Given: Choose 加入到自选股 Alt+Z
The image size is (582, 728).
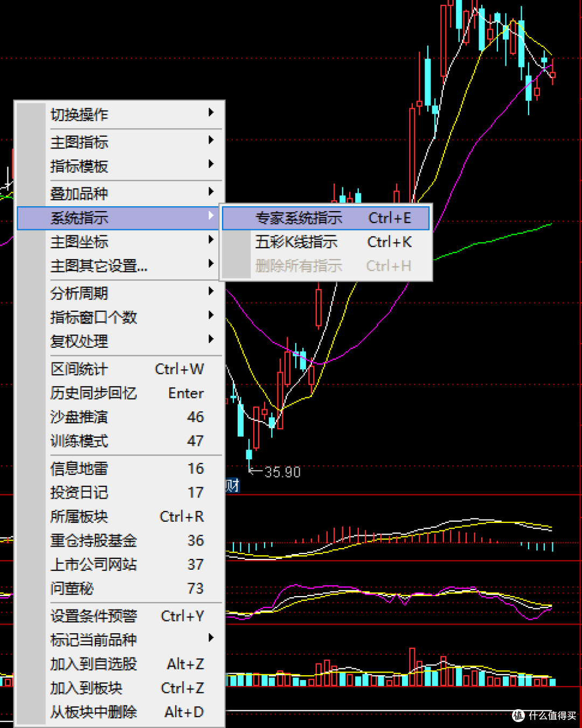Looking at the screenshot, I should 120,664.
